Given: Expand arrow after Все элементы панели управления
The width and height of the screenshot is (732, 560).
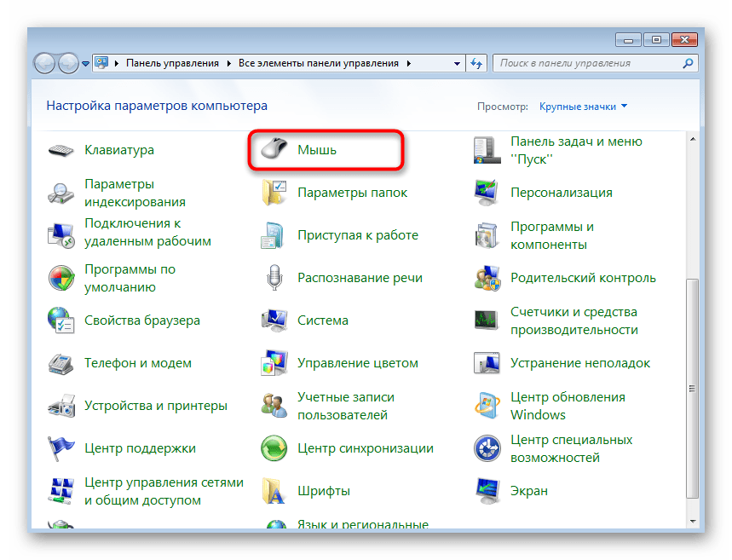Looking at the screenshot, I should tap(408, 63).
